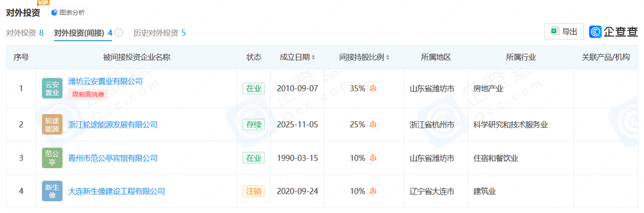Click the 新生像 company logo thumbnail
The height and width of the screenshot is (213, 644).
click(52, 191)
